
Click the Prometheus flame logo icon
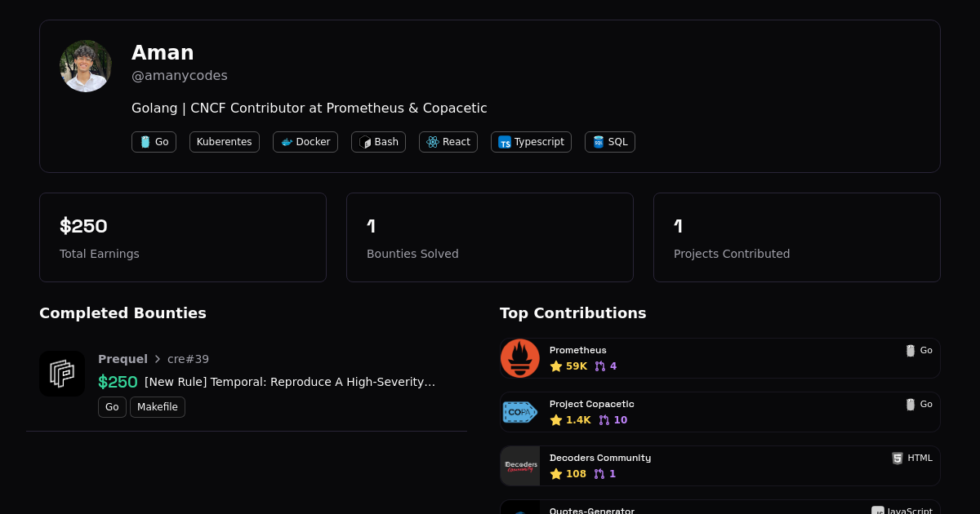[520, 358]
